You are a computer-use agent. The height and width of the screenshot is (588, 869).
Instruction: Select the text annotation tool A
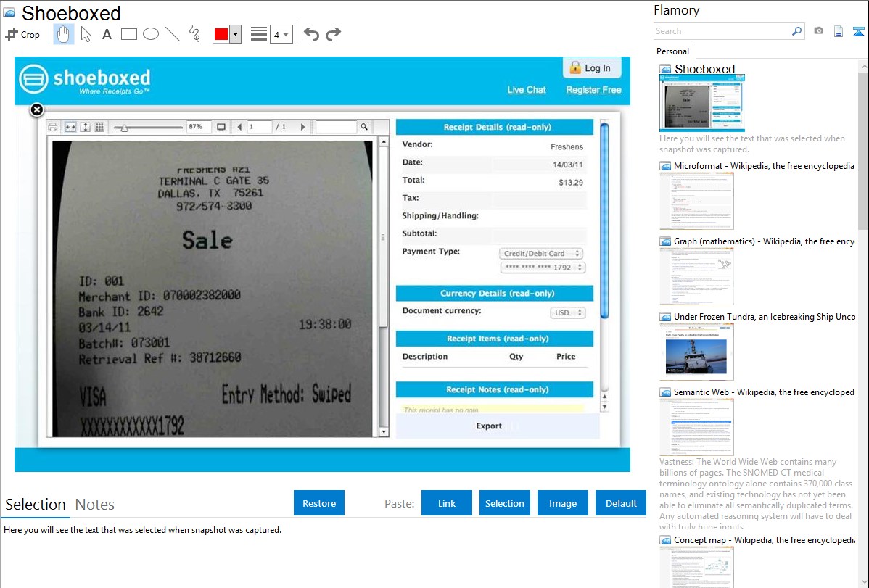point(107,34)
